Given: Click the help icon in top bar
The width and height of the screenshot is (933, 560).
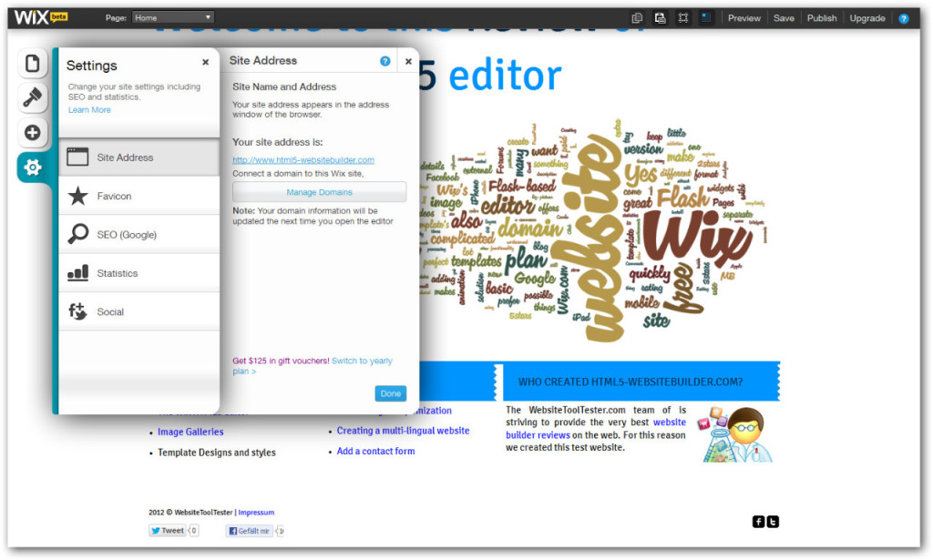Looking at the screenshot, I should tap(904, 18).
